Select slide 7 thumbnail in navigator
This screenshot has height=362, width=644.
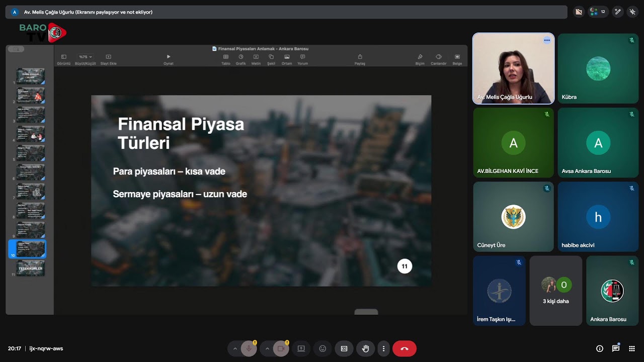coord(31,191)
